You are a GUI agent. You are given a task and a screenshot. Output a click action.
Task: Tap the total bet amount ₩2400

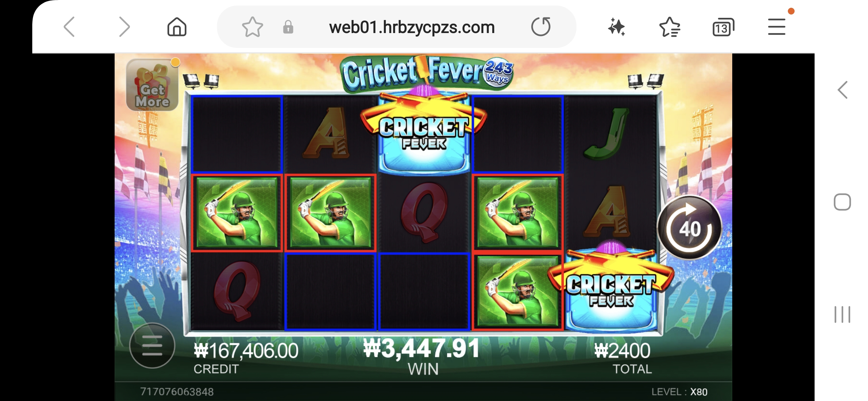[x=622, y=351]
